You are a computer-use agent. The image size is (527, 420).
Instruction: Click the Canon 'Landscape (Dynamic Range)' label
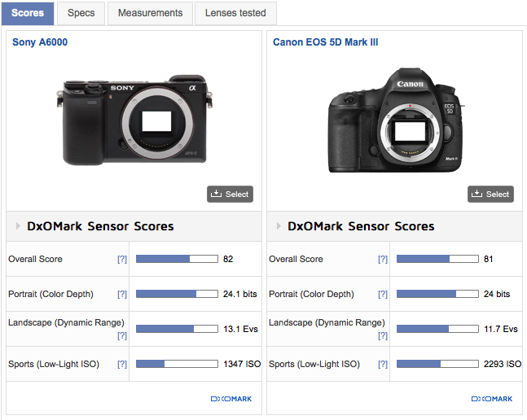[x=327, y=322]
